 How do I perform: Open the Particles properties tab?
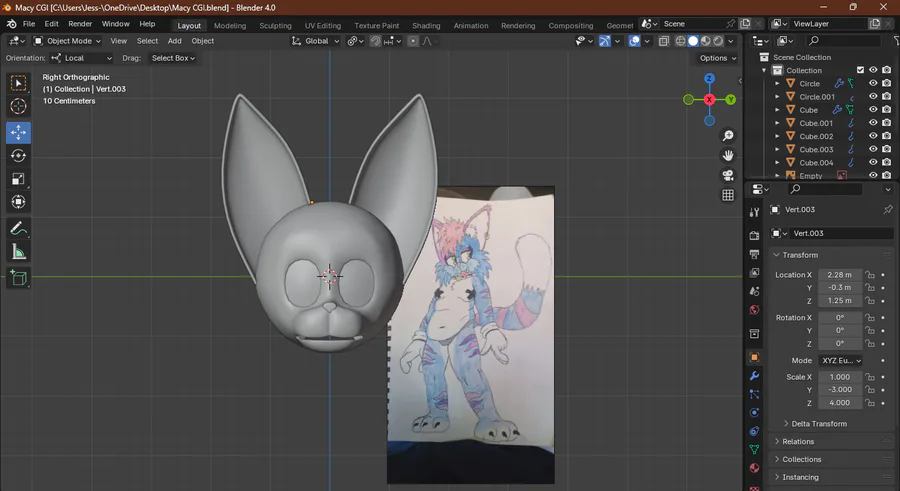754,394
